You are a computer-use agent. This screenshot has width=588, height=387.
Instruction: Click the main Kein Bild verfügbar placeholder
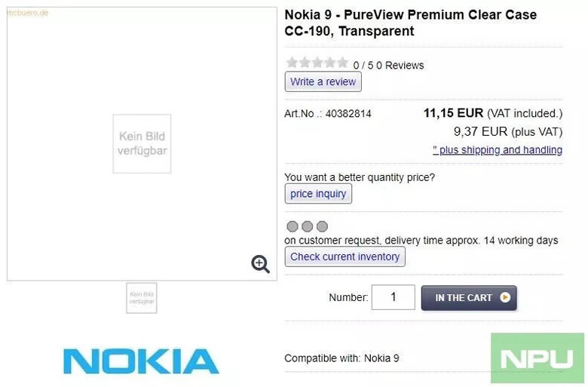142,143
